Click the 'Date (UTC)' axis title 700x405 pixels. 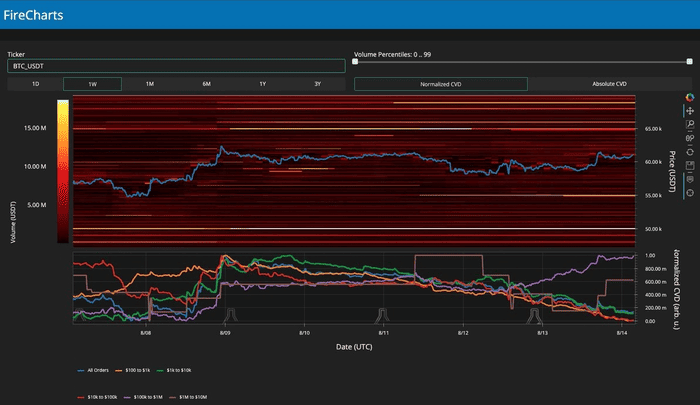tap(354, 347)
